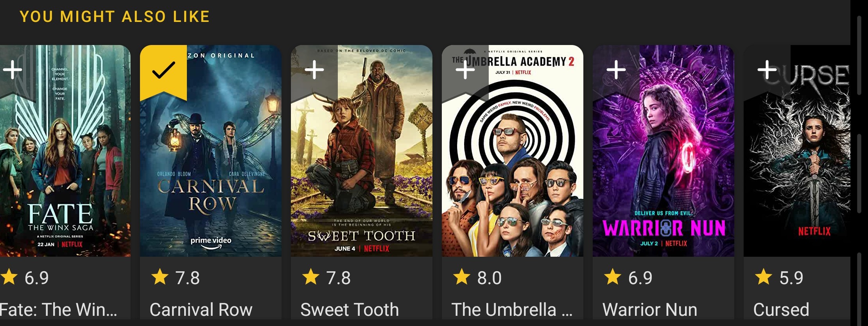Click the Sweet Tooth title text
Image resolution: width=868 pixels, height=326 pixels.
tap(350, 310)
